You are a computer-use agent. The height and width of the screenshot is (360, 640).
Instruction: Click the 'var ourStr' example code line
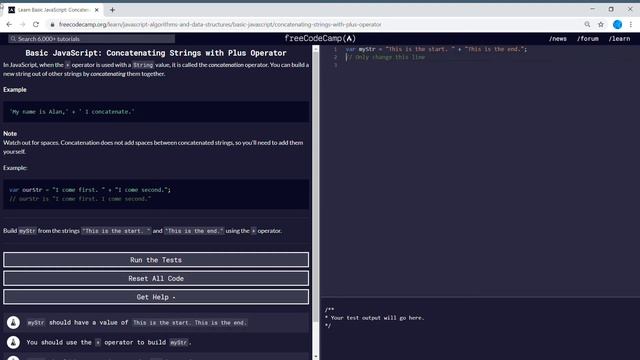(90, 190)
